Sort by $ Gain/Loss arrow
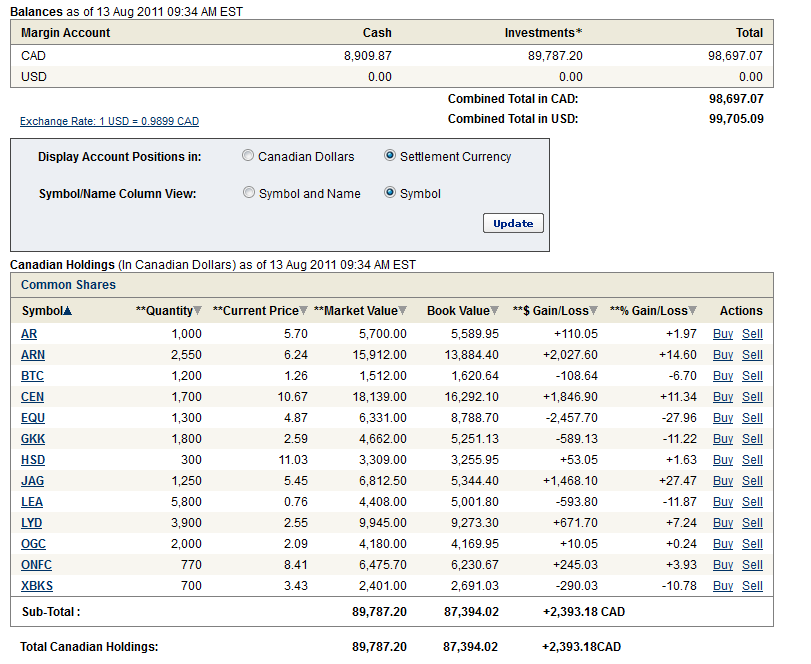 [x=595, y=311]
